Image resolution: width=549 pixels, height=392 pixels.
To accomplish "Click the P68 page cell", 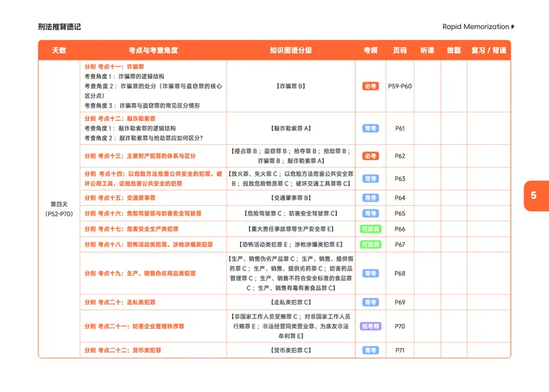I will click(x=400, y=273).
